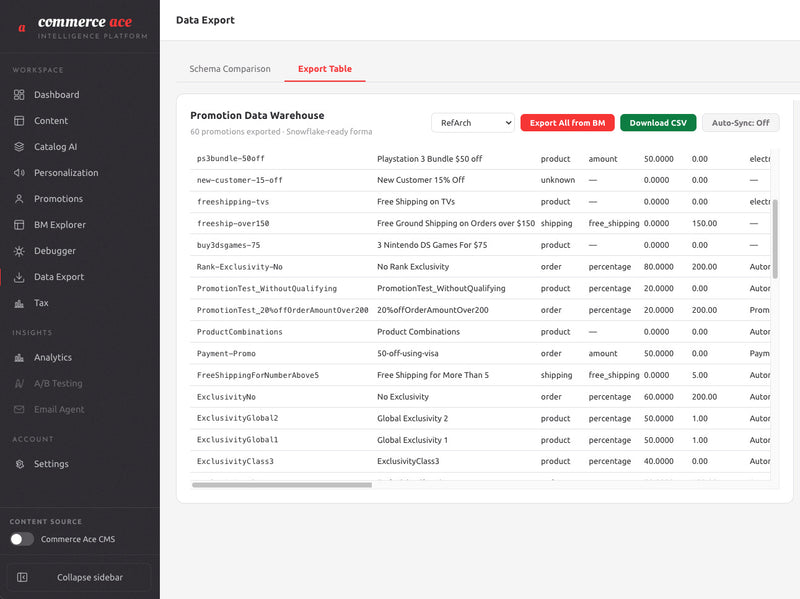The image size is (800, 599).
Task: Click the ExclusivityGlobal2 ID cell
Action: click(237, 418)
